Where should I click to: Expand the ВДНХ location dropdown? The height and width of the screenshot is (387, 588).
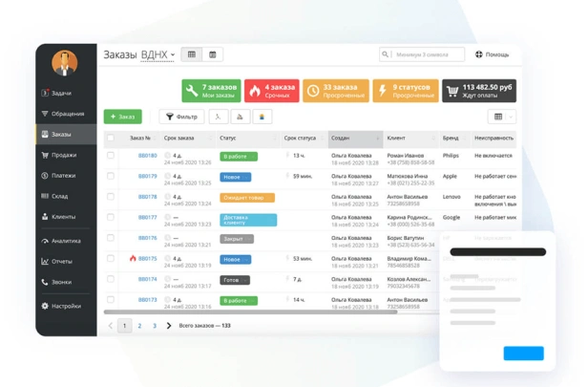tap(158, 55)
